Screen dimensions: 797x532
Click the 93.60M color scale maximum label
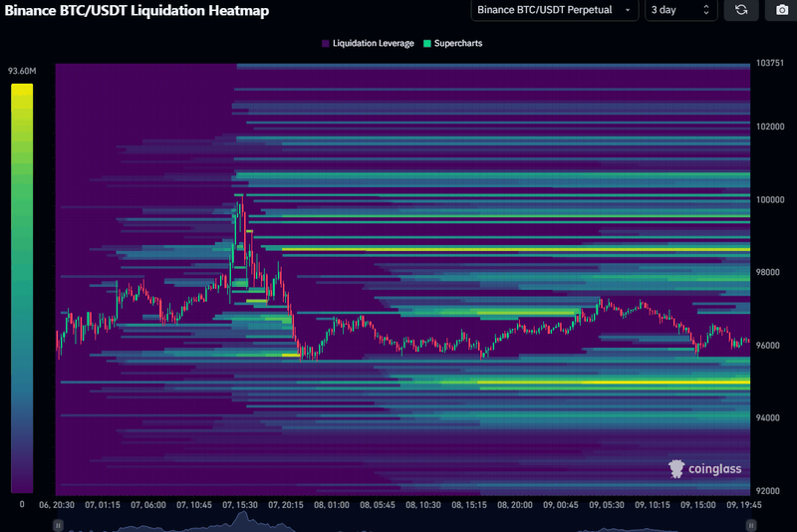click(22, 71)
